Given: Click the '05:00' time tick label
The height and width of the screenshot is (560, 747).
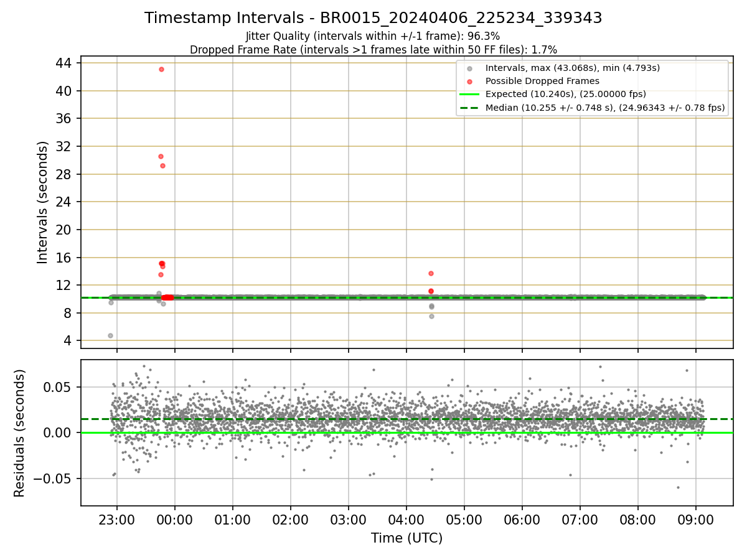Looking at the screenshot, I should coord(464,520).
